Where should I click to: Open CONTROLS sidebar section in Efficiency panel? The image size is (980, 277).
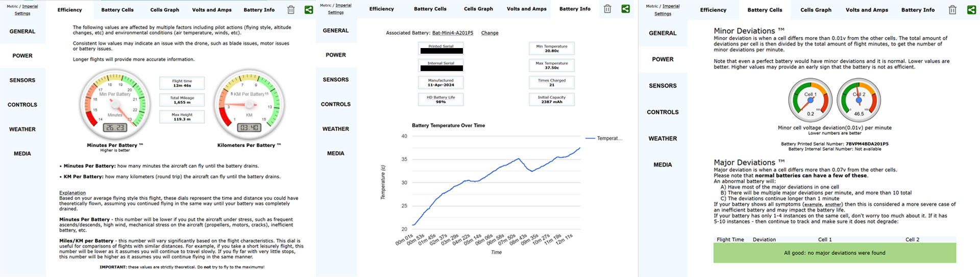pos(22,105)
